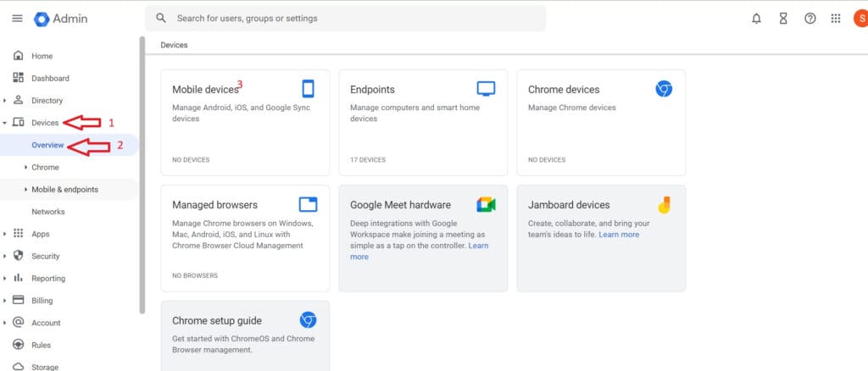
Task: Click Google Meet hardware title
Action: pos(400,205)
